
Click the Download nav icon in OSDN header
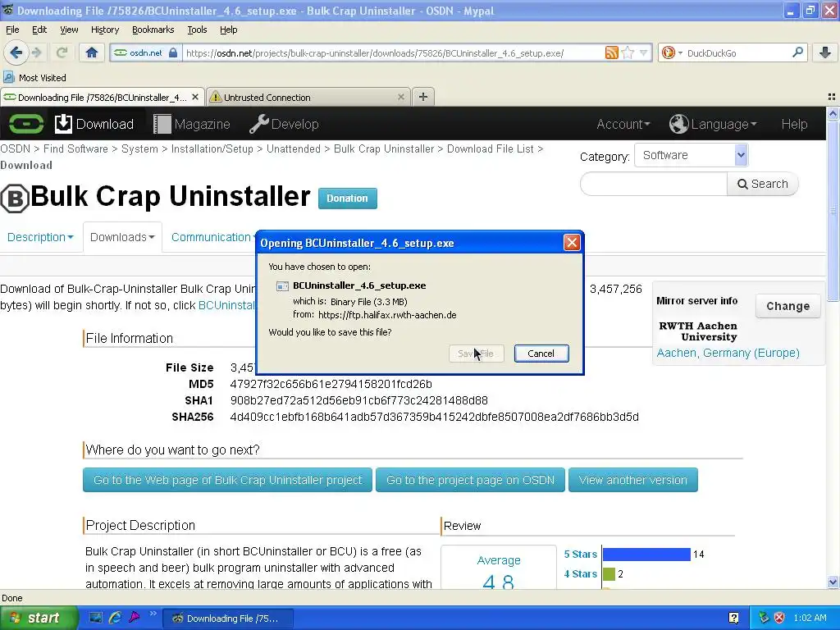pyautogui.click(x=63, y=124)
